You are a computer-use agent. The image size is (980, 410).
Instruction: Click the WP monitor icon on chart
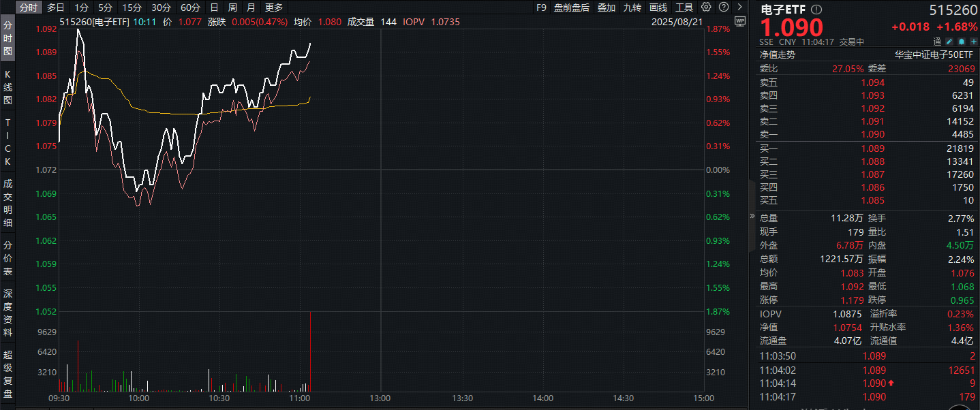point(740,23)
